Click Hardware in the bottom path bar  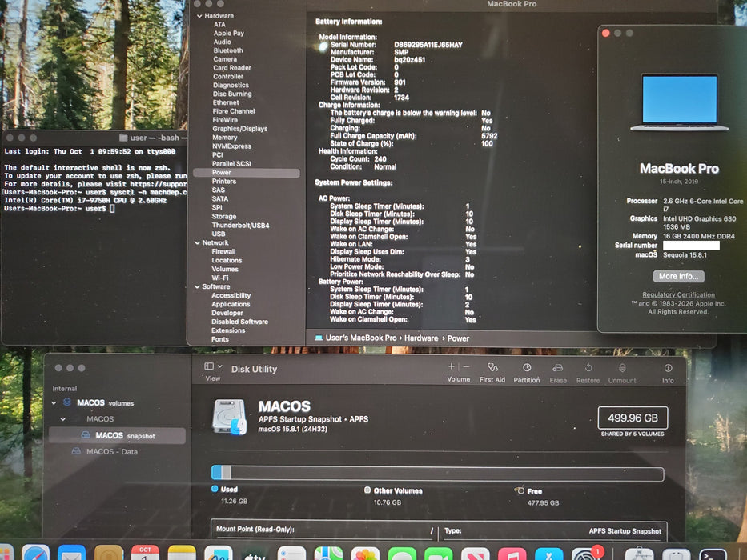(421, 338)
